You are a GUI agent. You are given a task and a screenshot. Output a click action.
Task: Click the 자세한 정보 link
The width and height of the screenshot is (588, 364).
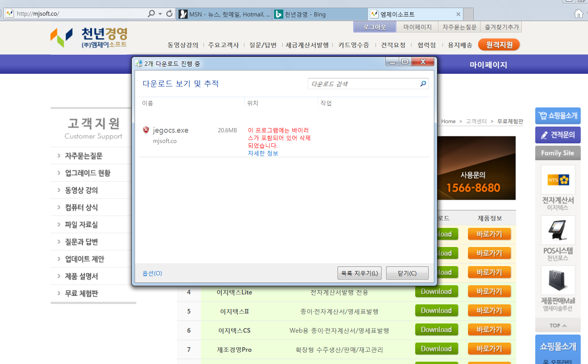pos(263,153)
